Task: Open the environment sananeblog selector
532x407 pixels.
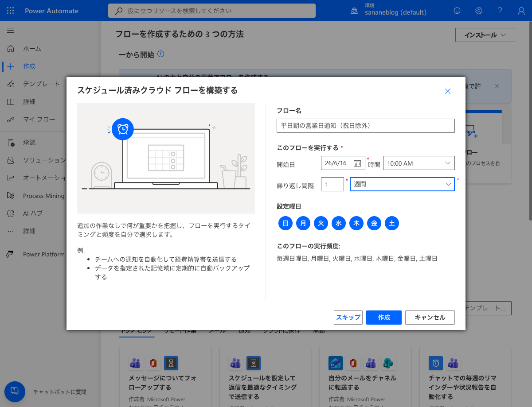Action: pyautogui.click(x=388, y=11)
